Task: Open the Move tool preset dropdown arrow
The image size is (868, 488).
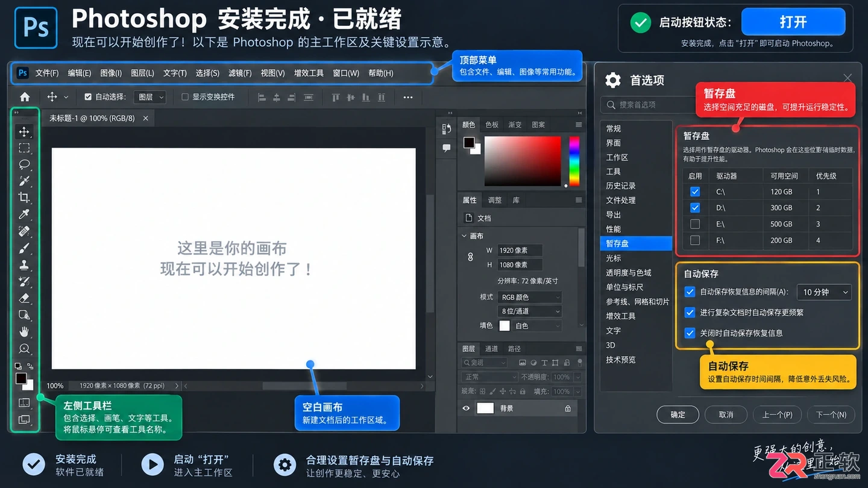Action: [x=66, y=97]
